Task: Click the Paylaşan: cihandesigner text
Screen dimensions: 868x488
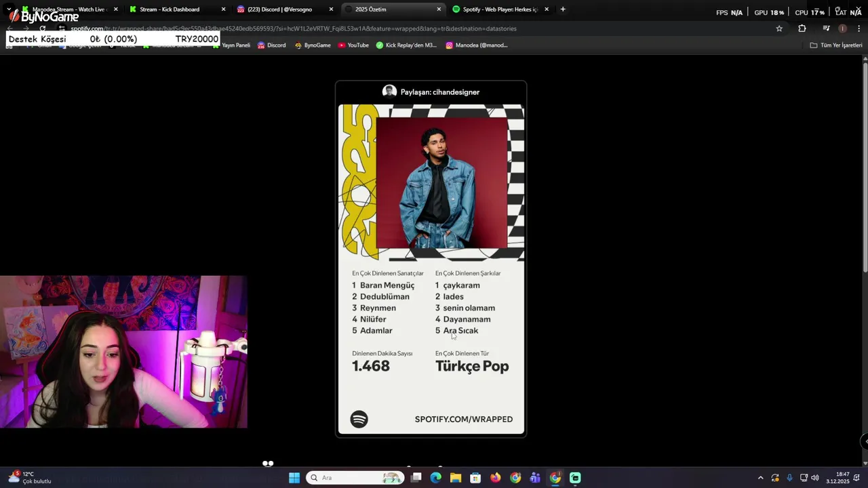Action: pos(440,92)
